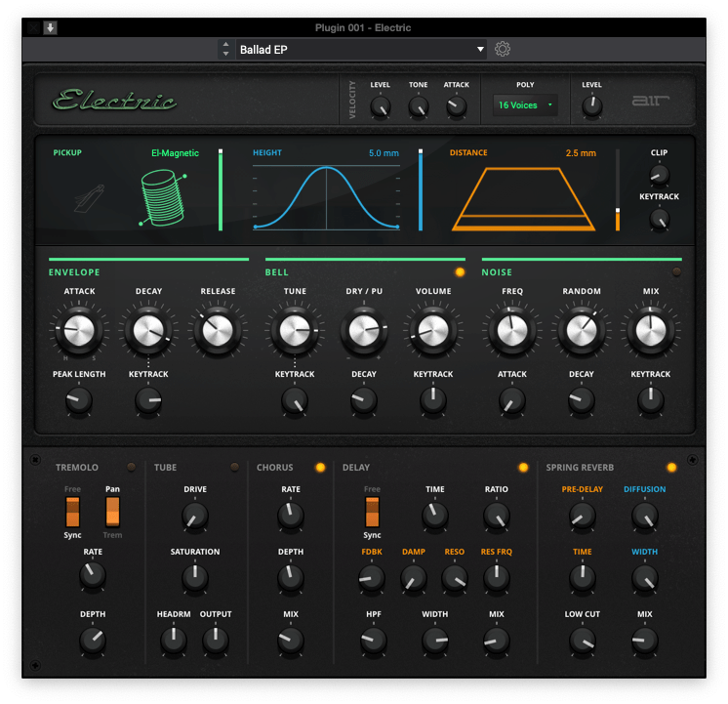This screenshot has width=728, height=704.
Task: Click the Delay HPF knob
Action: (374, 640)
